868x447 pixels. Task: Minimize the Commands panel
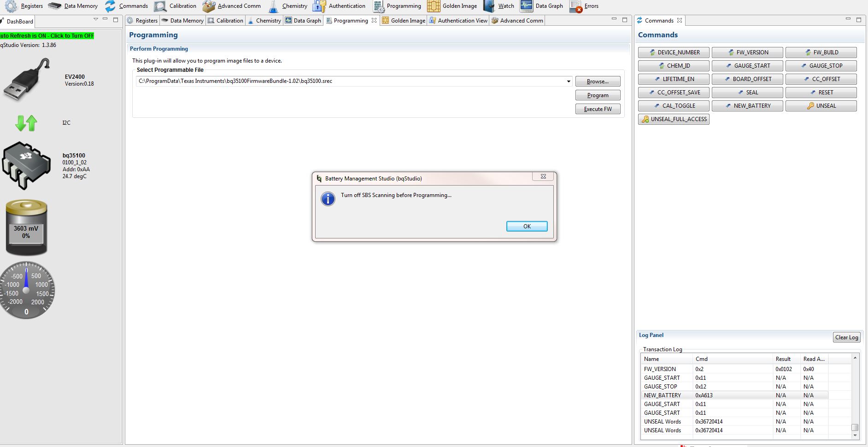coord(848,19)
